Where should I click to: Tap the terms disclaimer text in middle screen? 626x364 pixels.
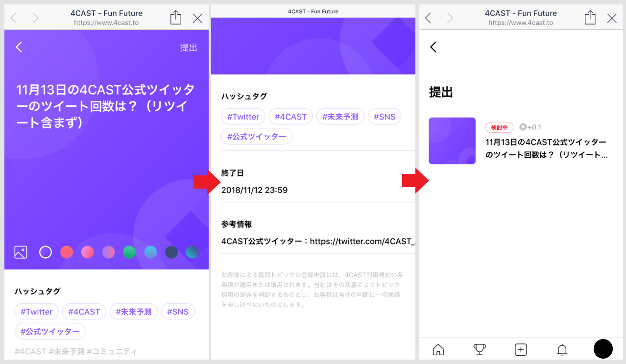click(312, 290)
